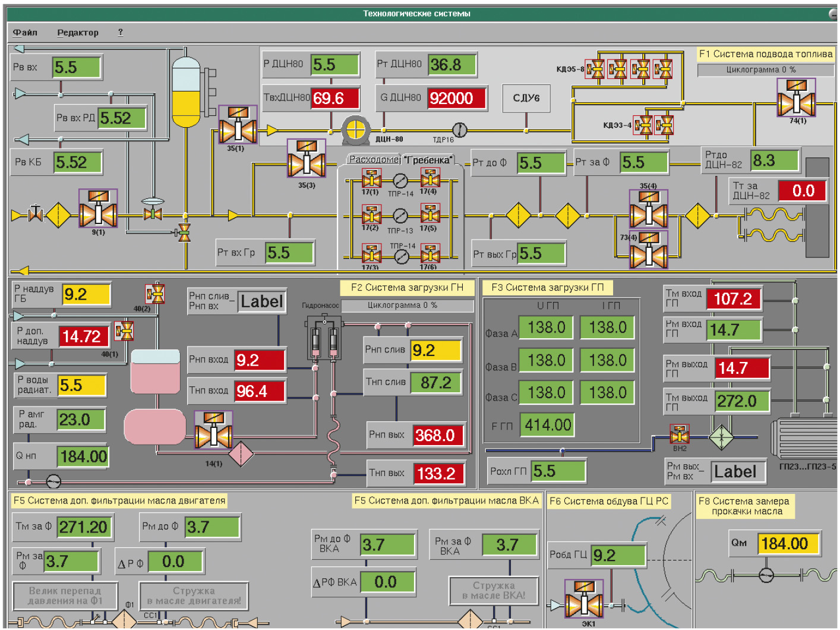Click the Рт ДЦН80 value 36.8
Viewport: 840px width, 630px height.
pos(451,65)
